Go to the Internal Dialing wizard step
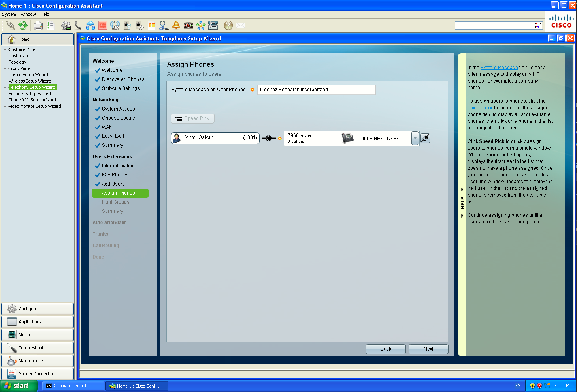Screen dimensions: 577x392 click(118, 166)
